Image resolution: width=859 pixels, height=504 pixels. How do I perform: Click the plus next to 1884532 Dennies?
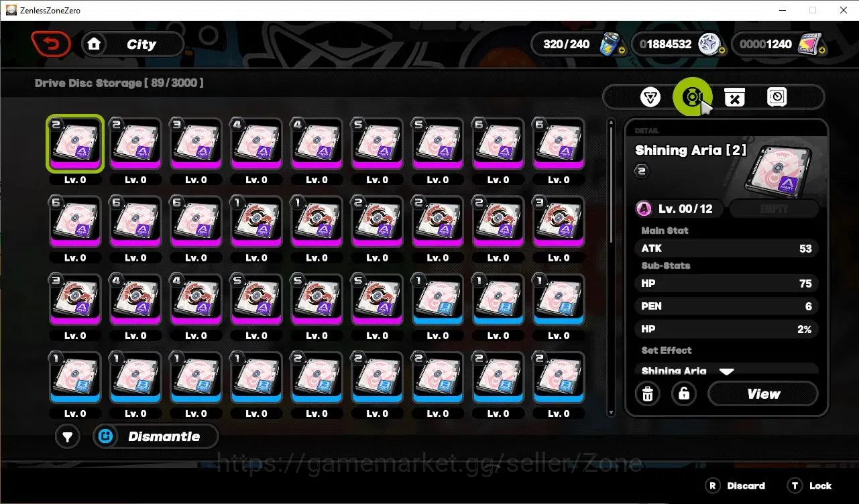point(722,50)
